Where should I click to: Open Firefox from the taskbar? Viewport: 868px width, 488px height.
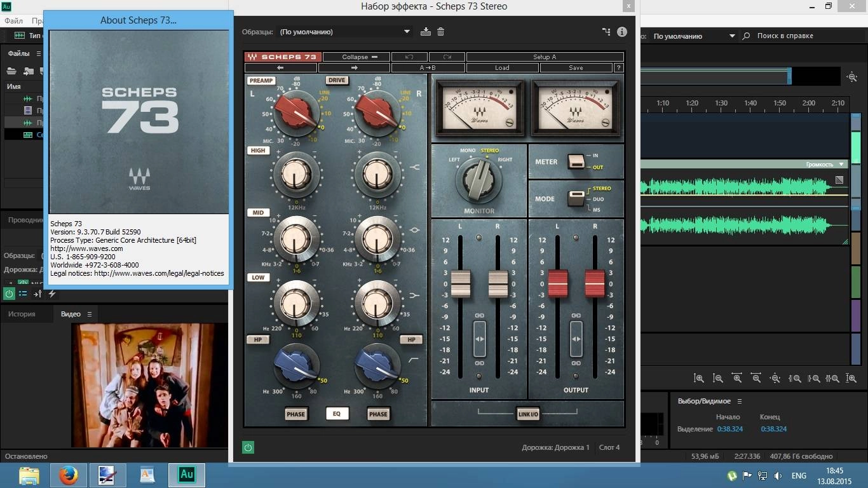68,475
